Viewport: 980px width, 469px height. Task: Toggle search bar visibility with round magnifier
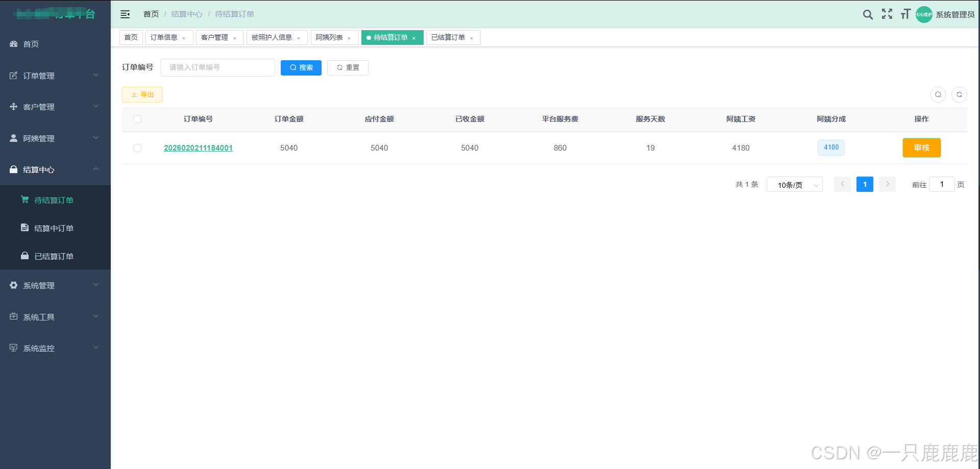[x=938, y=94]
